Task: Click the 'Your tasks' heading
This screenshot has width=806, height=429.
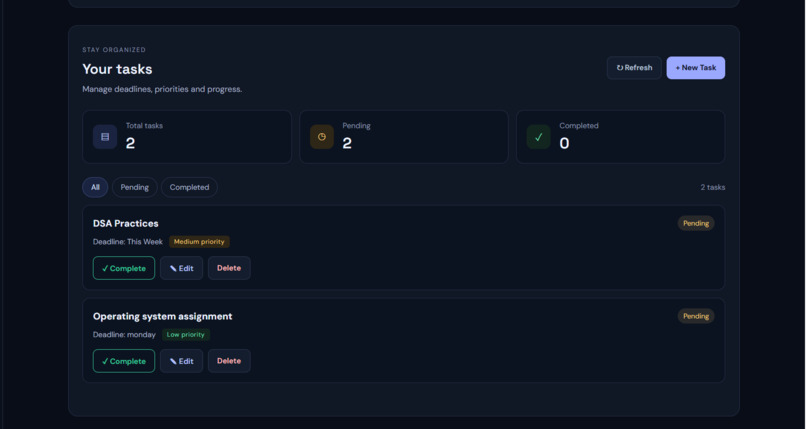Action: 117,69
